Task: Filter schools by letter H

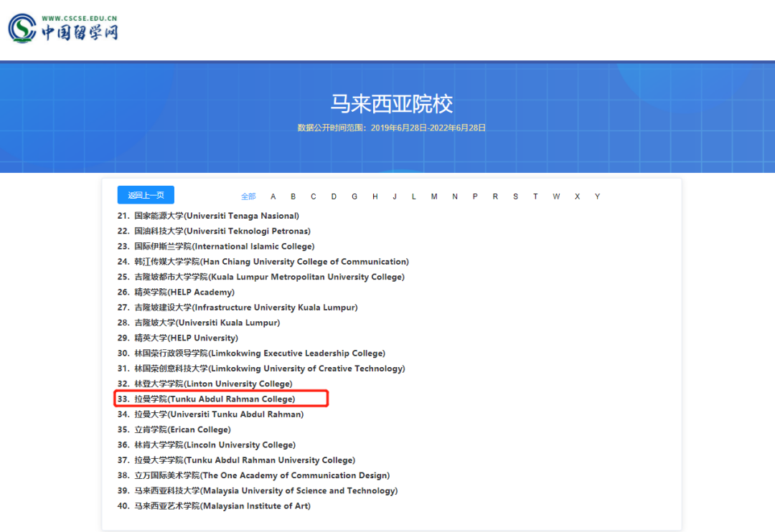Action: pos(375,196)
